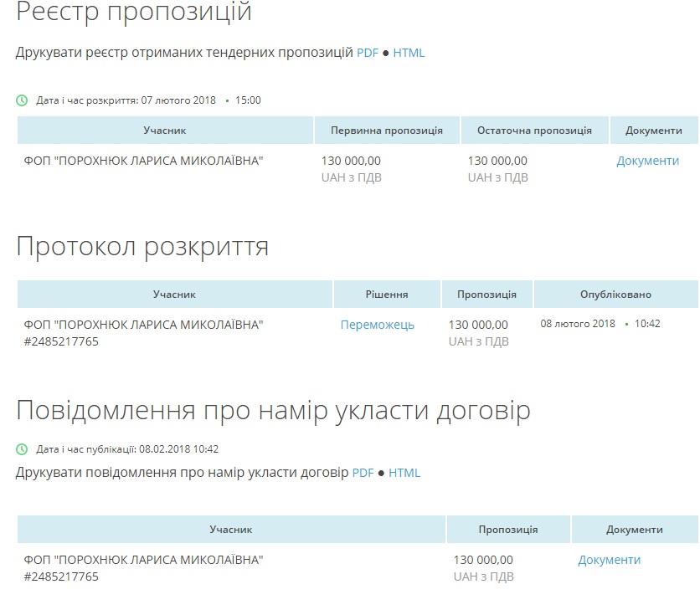
Task: Open HTML of the notice of intent to contract
Action: click(404, 473)
